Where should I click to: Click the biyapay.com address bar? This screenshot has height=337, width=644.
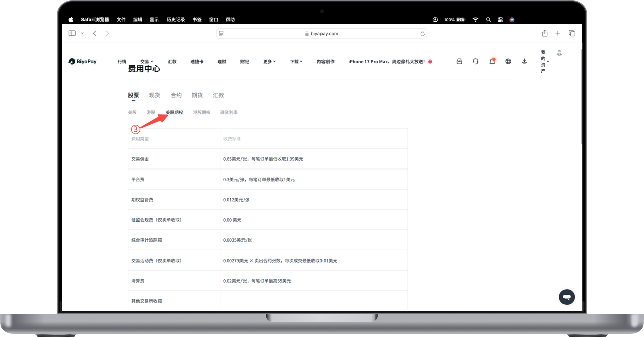[321, 34]
